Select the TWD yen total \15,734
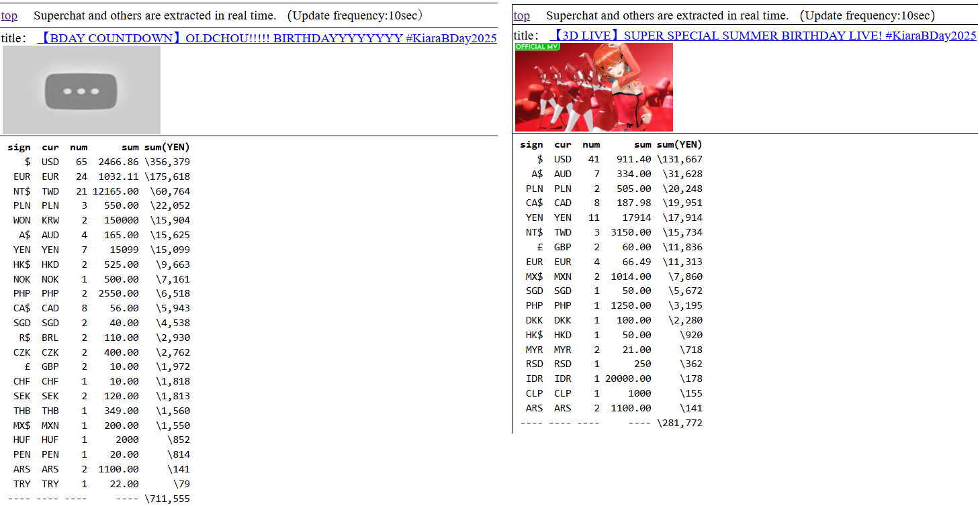This screenshot has width=980, height=506. tap(682, 232)
